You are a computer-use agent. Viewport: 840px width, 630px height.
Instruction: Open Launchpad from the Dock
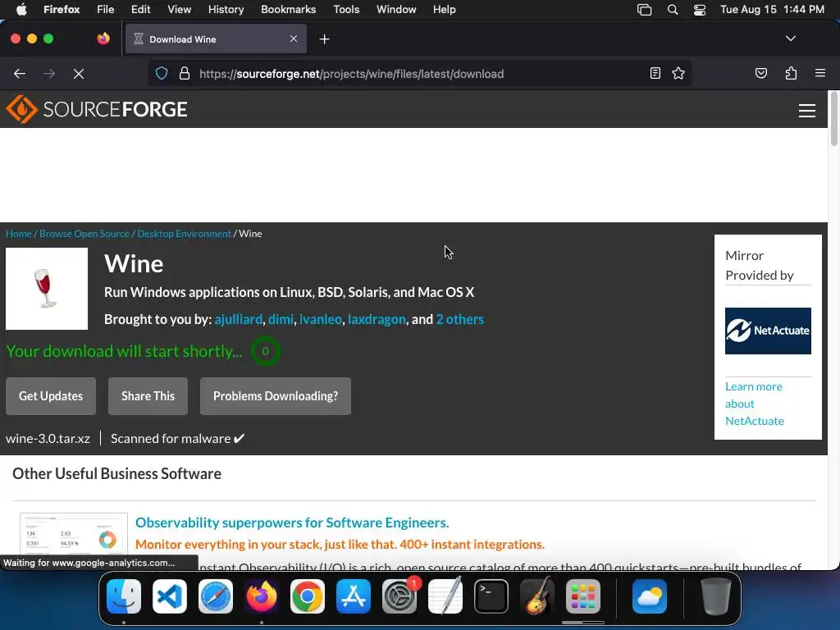583,596
